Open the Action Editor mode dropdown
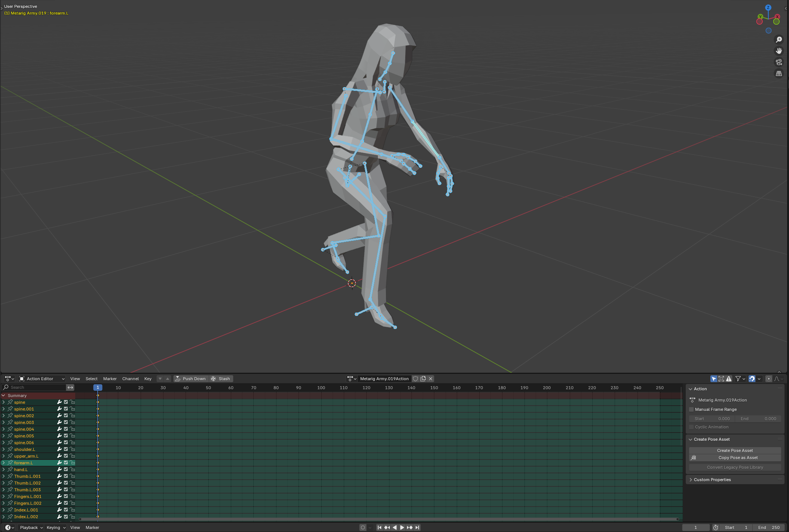The width and height of the screenshot is (789, 532). (x=42, y=379)
